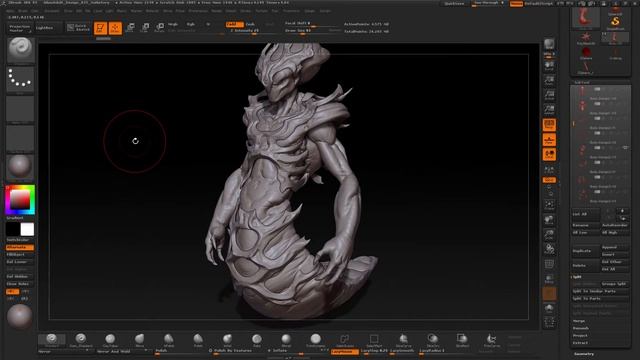
Task: Switch to Scale transform mode in top shelf
Action: (x=145, y=28)
